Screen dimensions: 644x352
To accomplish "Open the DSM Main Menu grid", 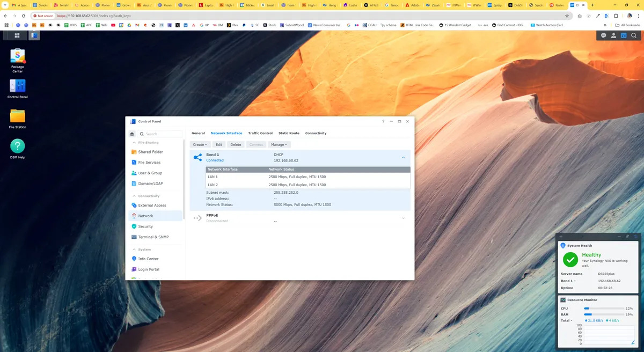I will 17,35.
